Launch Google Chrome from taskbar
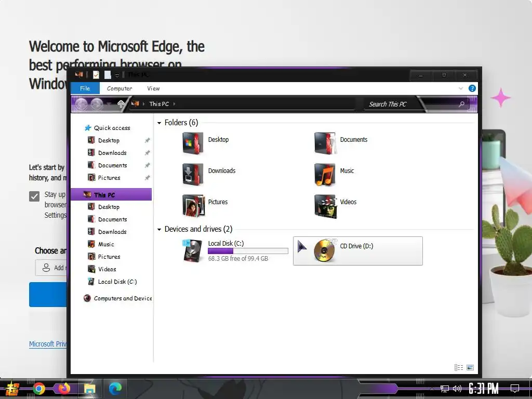532x399 pixels. click(38, 389)
